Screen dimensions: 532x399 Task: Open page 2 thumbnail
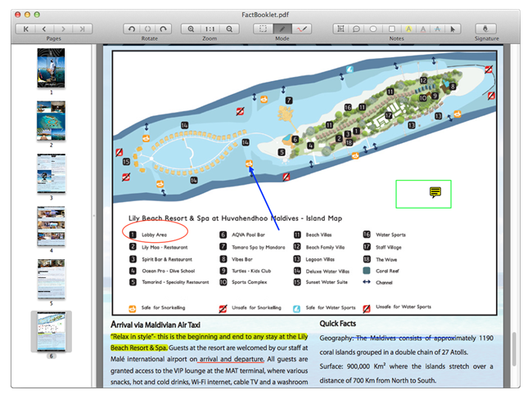[51, 121]
